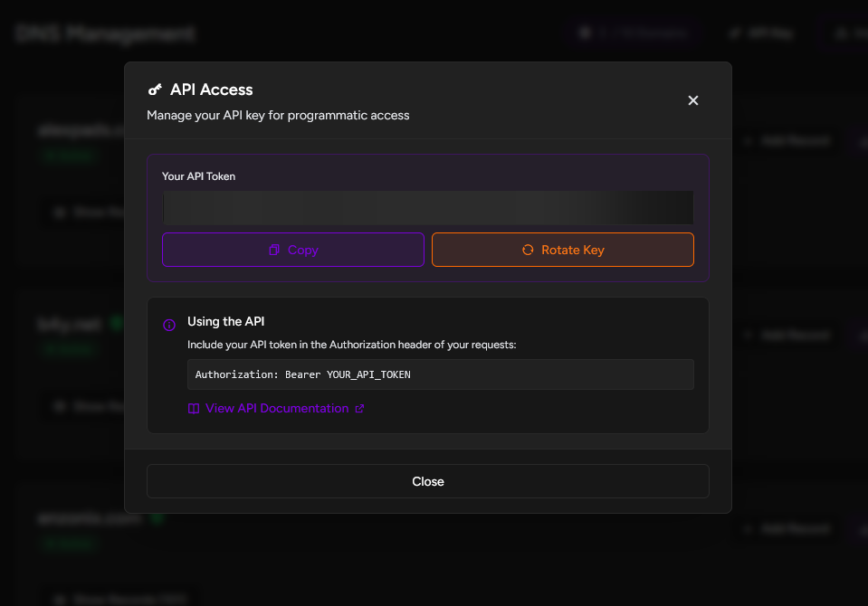Copy the API token

tap(293, 250)
